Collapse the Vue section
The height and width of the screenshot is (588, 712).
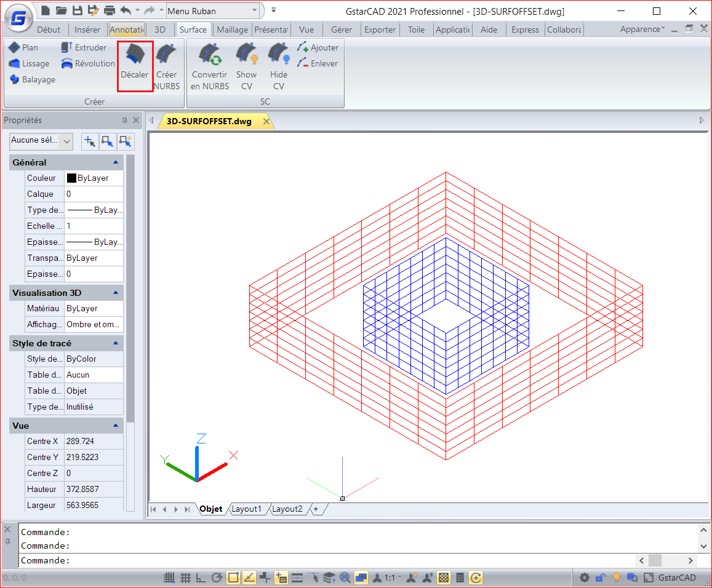click(115, 426)
